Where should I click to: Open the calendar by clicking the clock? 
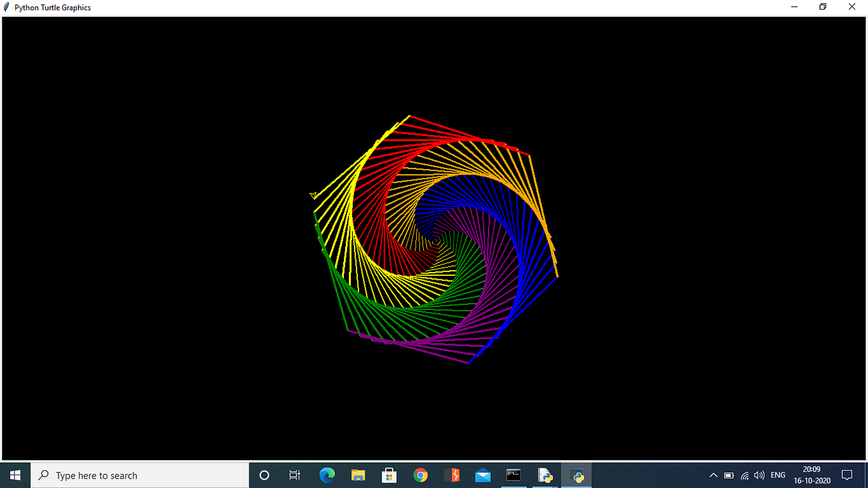click(812, 475)
